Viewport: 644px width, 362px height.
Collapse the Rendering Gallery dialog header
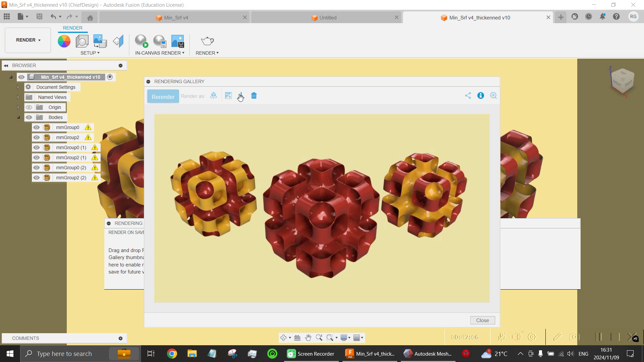point(148,81)
